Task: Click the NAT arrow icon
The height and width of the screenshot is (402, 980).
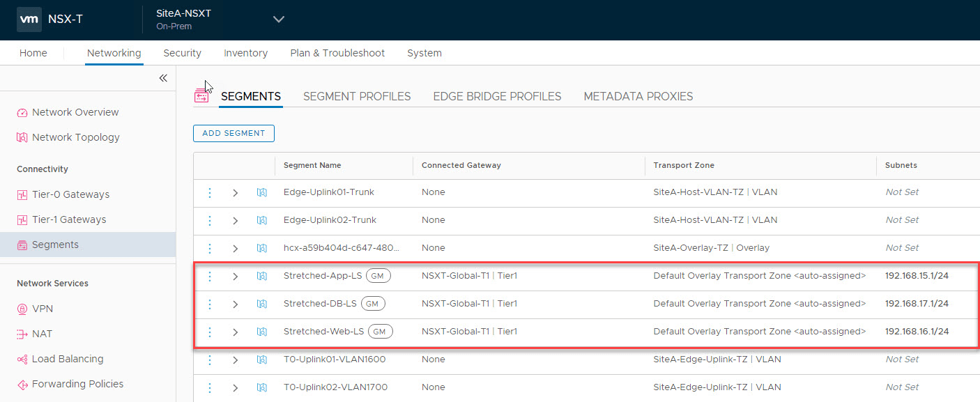Action: click(x=22, y=334)
